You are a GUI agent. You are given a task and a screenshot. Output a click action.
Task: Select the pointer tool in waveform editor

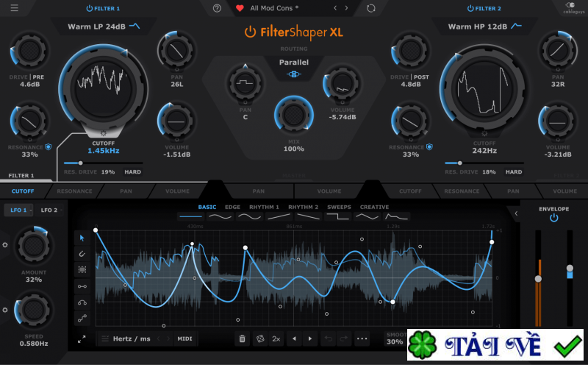tap(82, 238)
